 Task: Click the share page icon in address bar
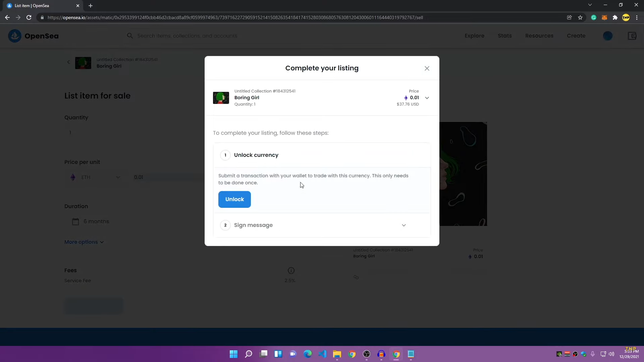point(570,17)
